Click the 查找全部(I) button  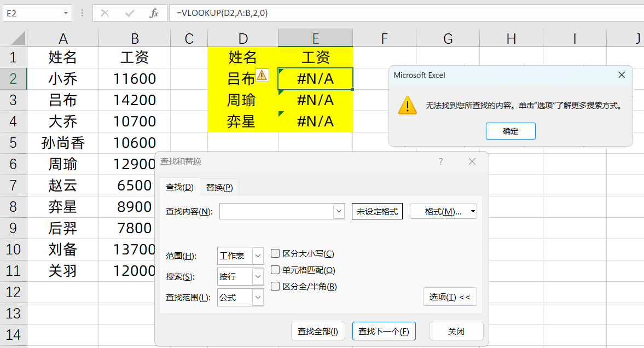(318, 331)
